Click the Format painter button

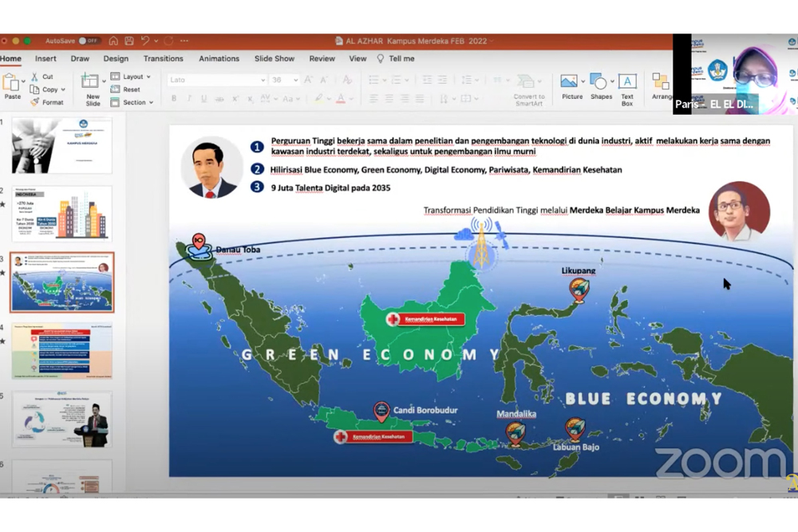pos(47,102)
